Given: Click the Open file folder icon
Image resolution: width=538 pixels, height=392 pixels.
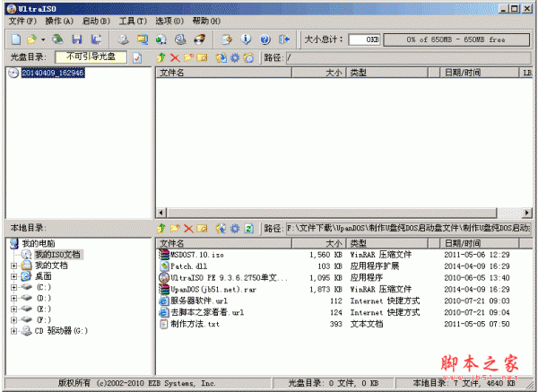Looking at the screenshot, I should (x=31, y=39).
